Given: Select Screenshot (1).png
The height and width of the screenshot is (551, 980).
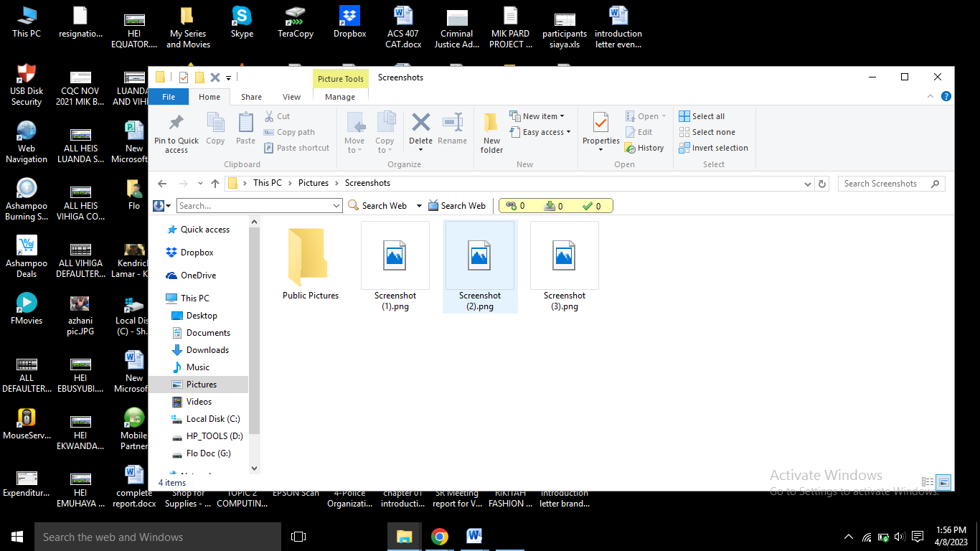Looking at the screenshot, I should (x=395, y=266).
